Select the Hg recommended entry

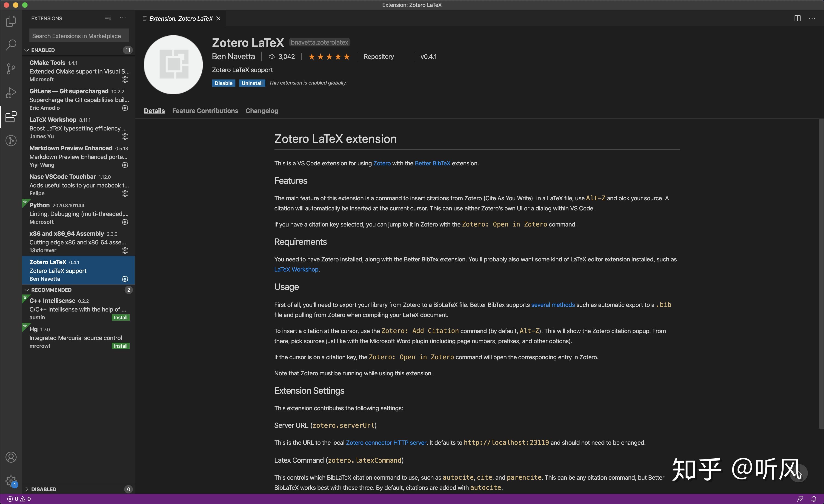78,337
